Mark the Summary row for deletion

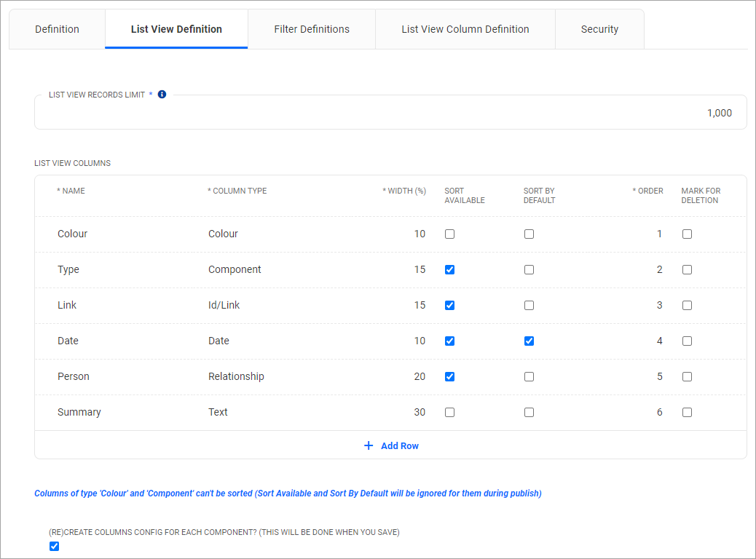(687, 412)
